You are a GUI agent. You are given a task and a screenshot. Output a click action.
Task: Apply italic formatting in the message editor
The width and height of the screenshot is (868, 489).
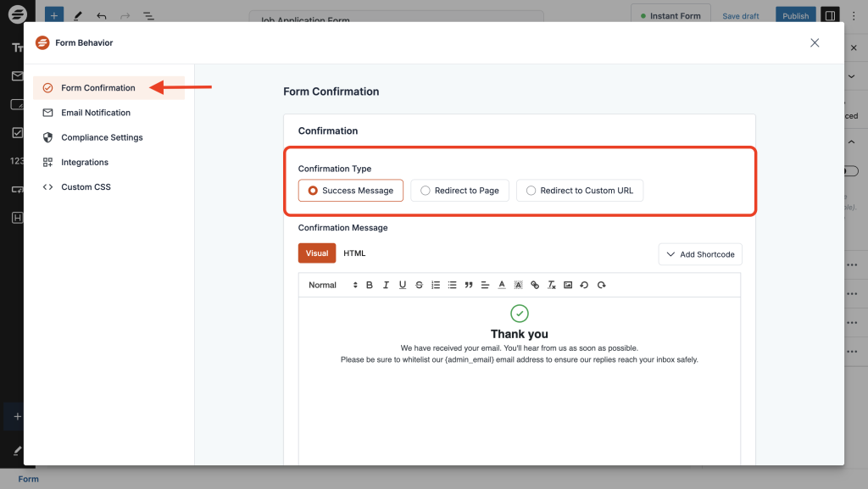click(386, 286)
